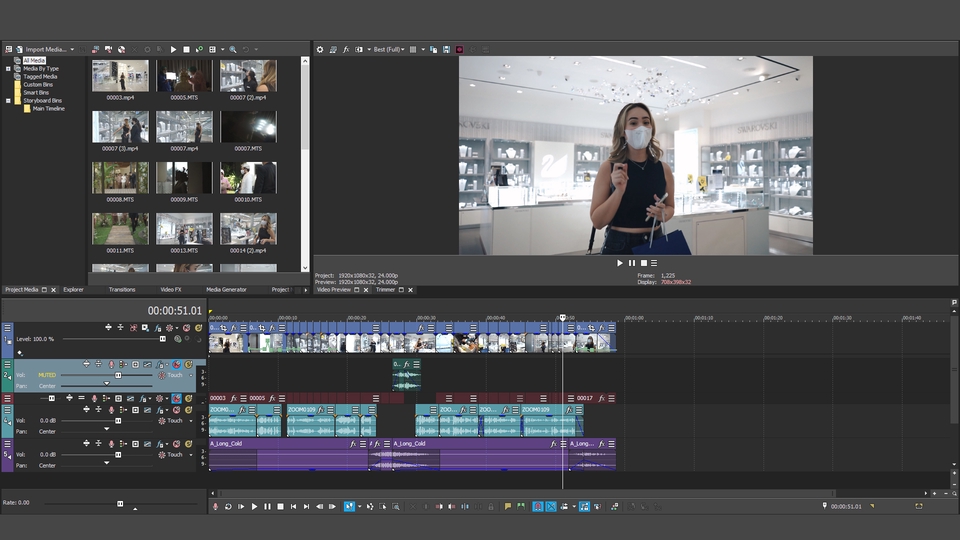Click Overlays grid icon in preview toolbar
The width and height of the screenshot is (960, 540).
[413, 50]
